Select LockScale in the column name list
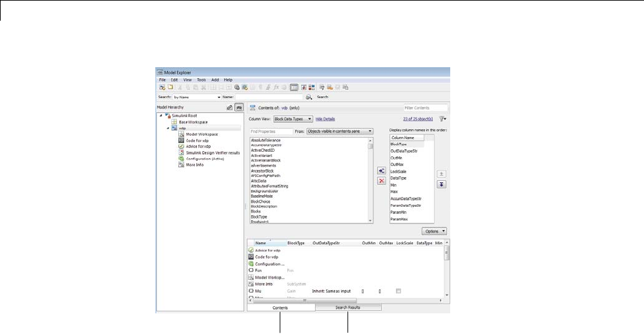Image resolution: width=644 pixels, height=334 pixels. 399,171
